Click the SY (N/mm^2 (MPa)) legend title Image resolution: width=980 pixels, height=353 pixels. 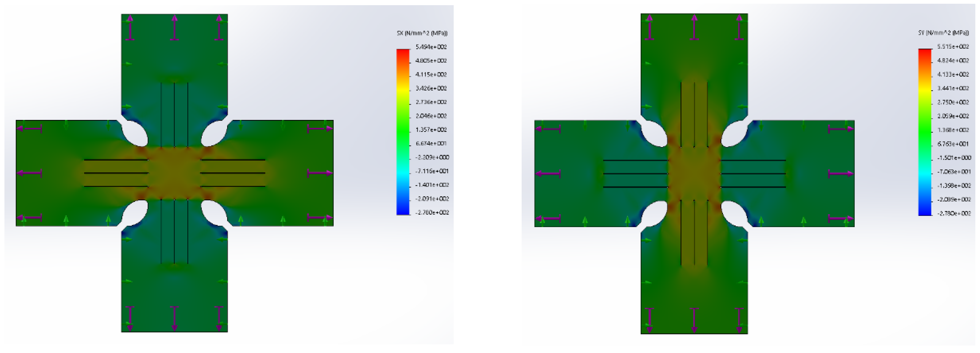pyautogui.click(x=943, y=33)
